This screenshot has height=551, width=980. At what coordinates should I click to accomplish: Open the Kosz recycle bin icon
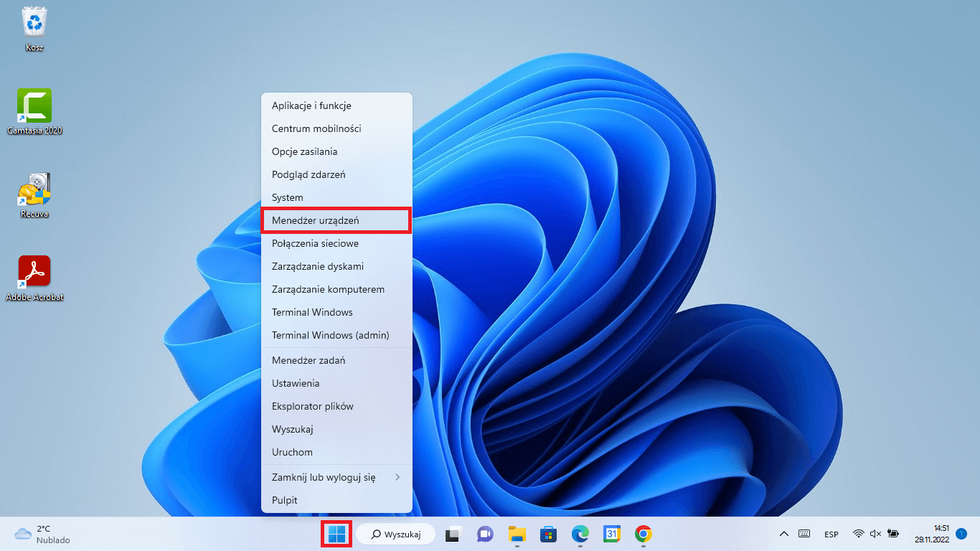(x=34, y=29)
